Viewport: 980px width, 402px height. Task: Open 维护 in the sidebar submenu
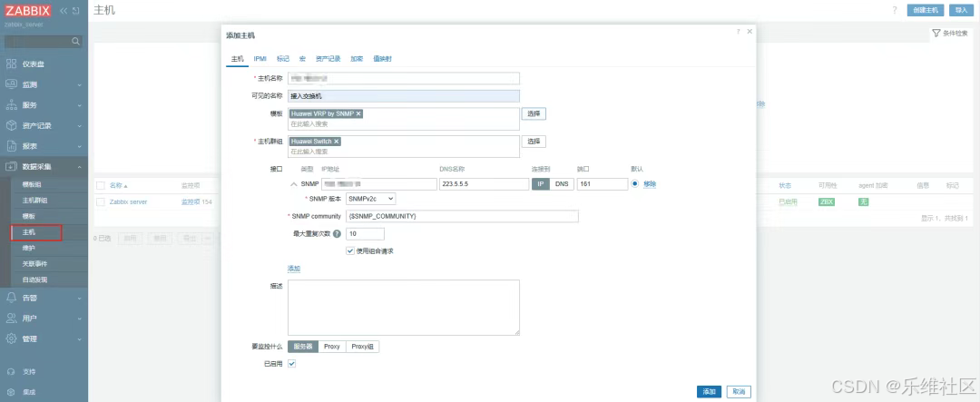coord(29,249)
